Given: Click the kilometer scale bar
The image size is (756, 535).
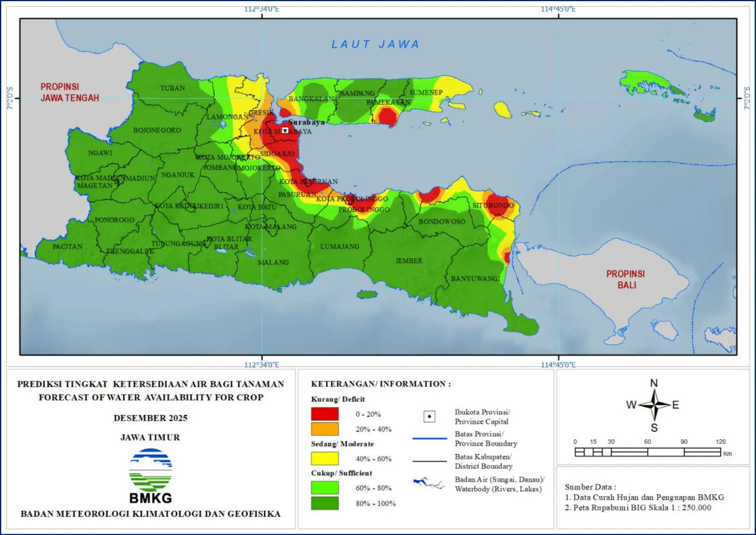Looking at the screenshot, I should click(x=648, y=452).
